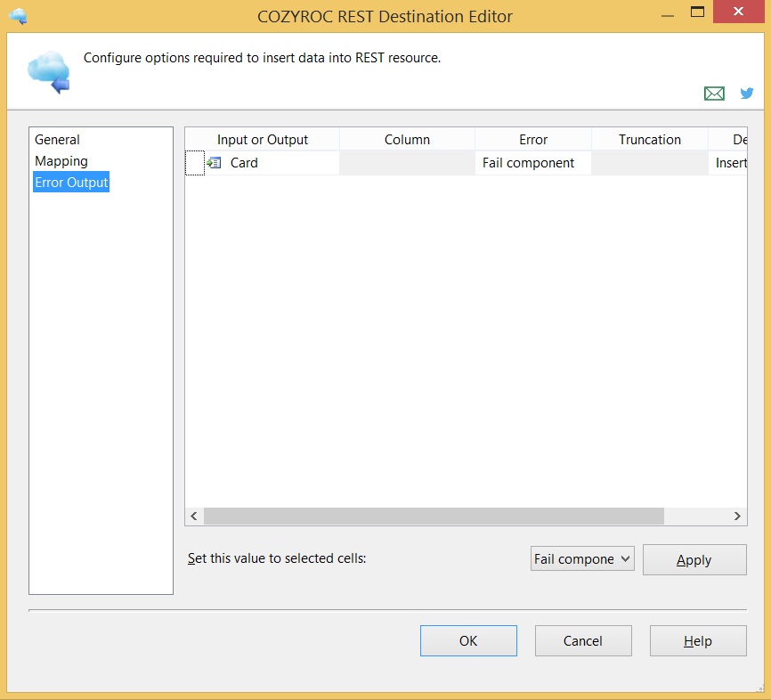Click the empty Truncation cell for Card

[650, 163]
